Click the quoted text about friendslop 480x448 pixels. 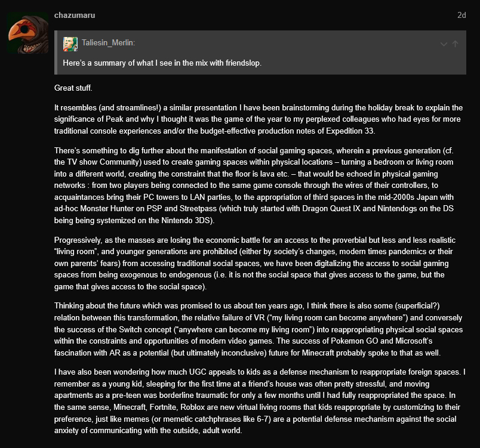(x=162, y=63)
